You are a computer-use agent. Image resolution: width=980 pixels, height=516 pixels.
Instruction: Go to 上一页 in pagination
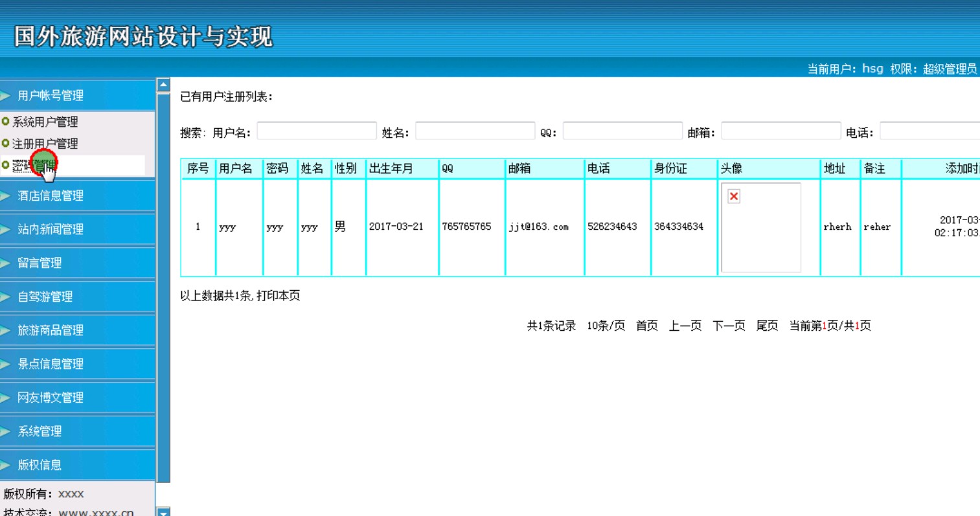point(685,326)
